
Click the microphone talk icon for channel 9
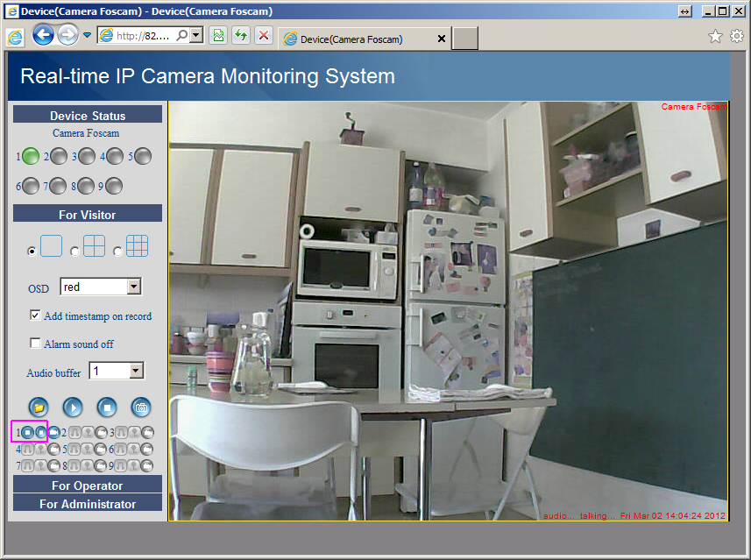(134, 465)
